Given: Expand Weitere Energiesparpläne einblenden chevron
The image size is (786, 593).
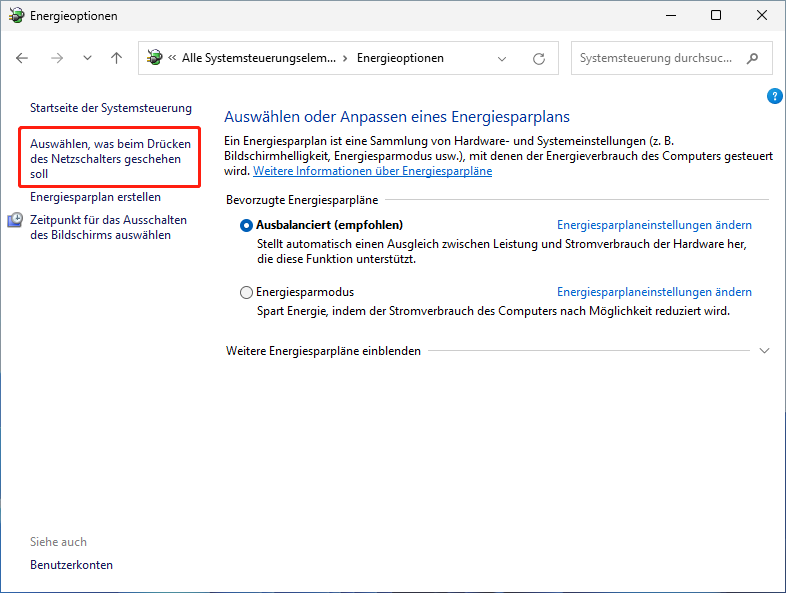Looking at the screenshot, I should point(764,351).
